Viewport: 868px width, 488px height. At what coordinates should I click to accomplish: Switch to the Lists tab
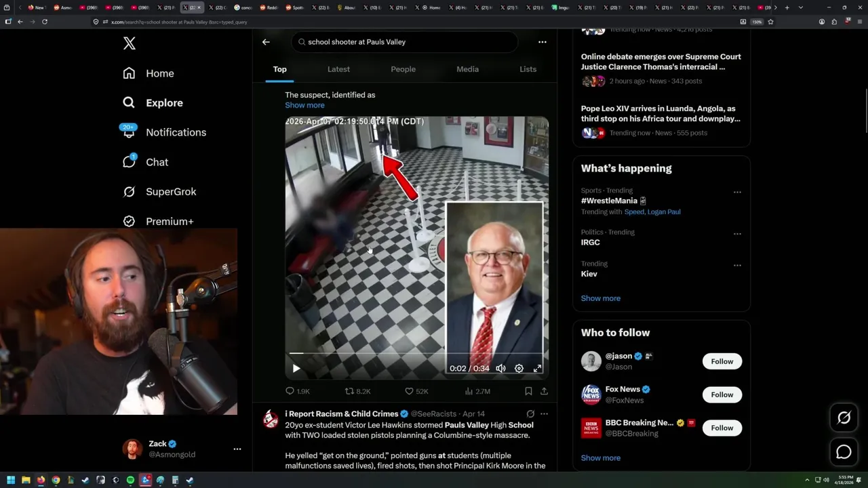click(x=528, y=69)
